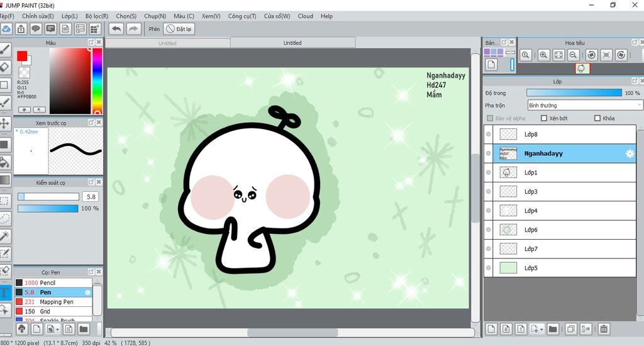The width and height of the screenshot is (644, 346).
Task: Select the Lớp7 layer row
Action: 560,248
